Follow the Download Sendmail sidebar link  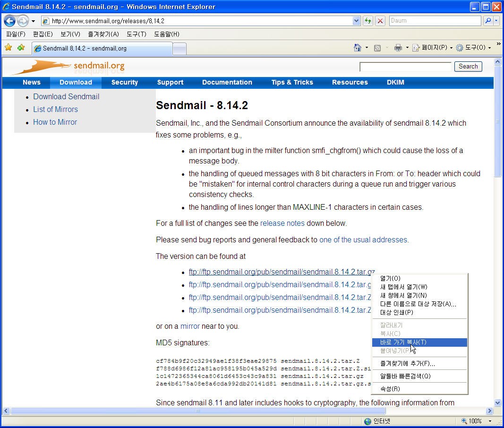[66, 96]
